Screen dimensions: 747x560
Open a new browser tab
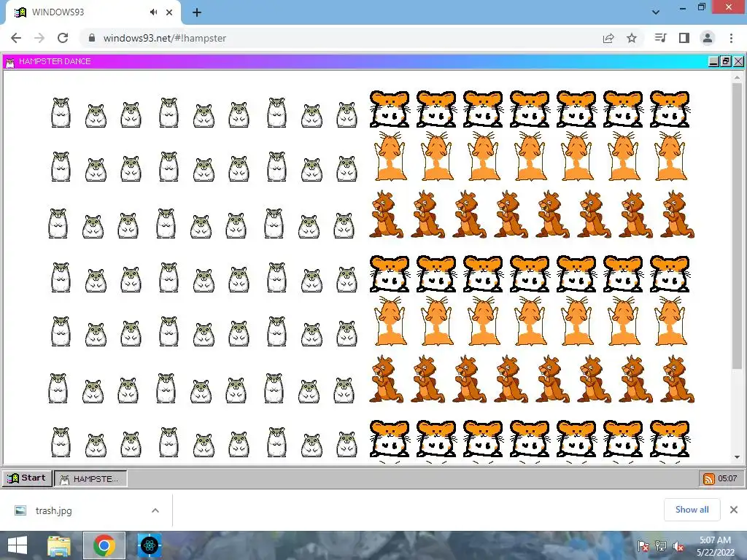pyautogui.click(x=197, y=12)
